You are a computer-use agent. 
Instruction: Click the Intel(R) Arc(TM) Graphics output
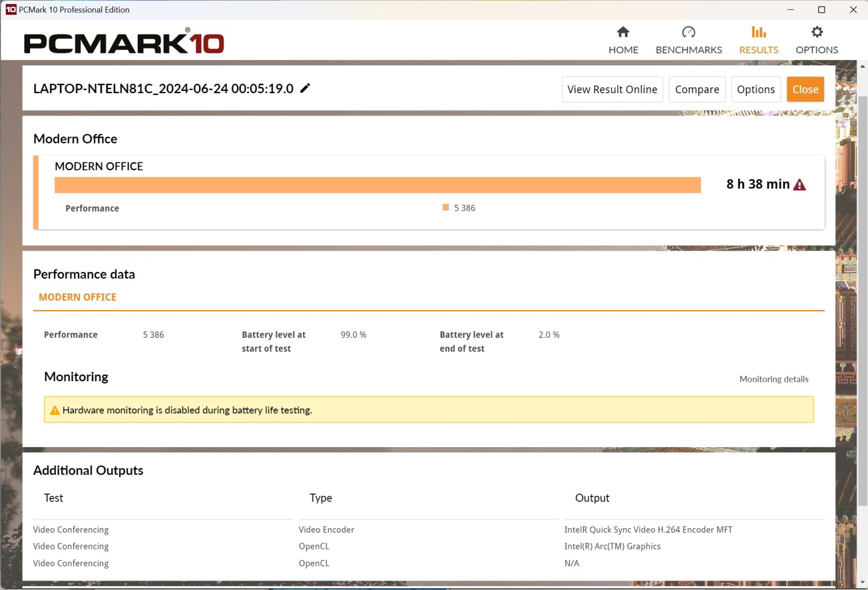pyautogui.click(x=612, y=546)
